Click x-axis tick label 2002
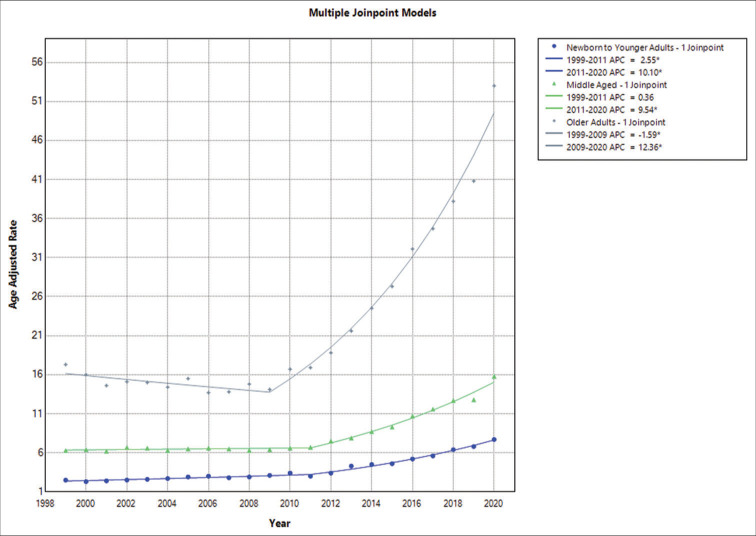Viewport: 756px width, 536px height. (x=126, y=504)
